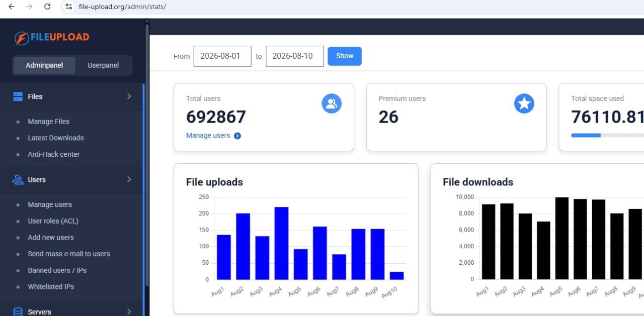Click the From date field 2026-08-01
The width and height of the screenshot is (644, 316).
(x=222, y=56)
